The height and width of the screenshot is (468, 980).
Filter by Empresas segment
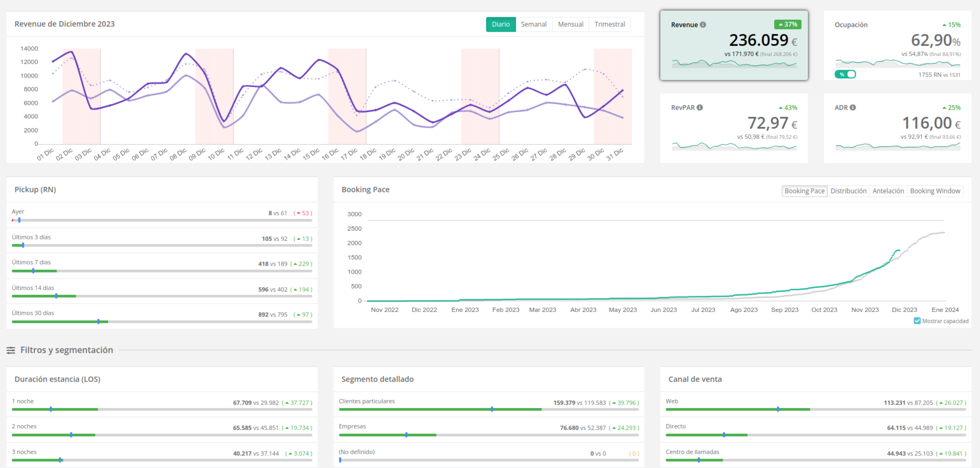click(x=489, y=430)
